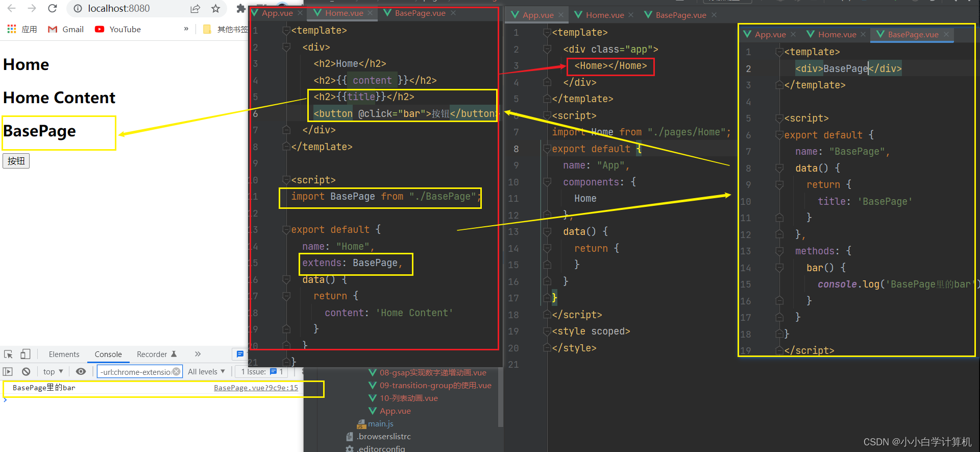
Task: Open the top JavaScript context dropdown
Action: coord(53,371)
